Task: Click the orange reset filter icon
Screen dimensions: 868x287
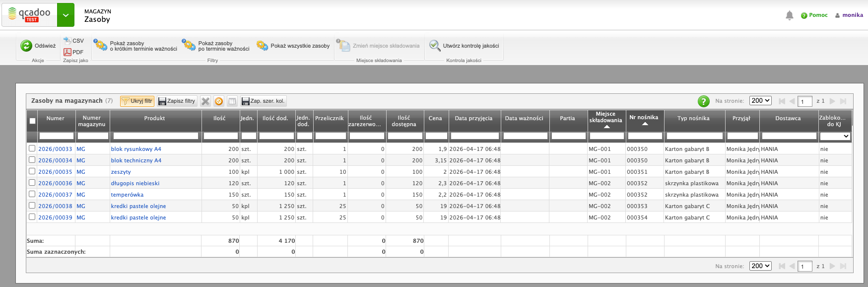Action: (x=219, y=101)
